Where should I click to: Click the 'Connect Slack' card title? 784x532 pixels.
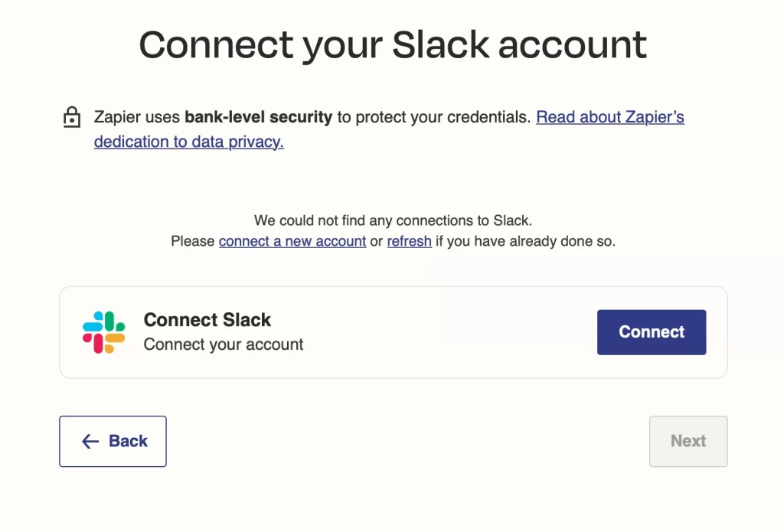point(207,319)
